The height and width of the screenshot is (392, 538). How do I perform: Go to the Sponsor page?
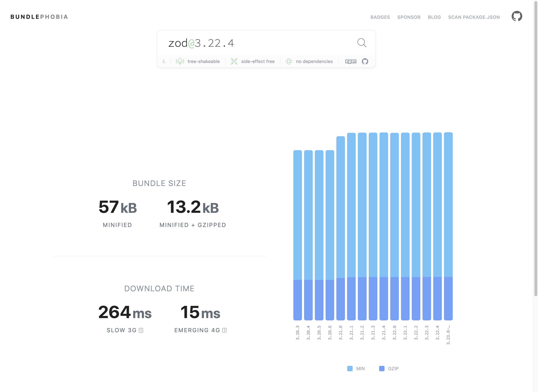(409, 17)
